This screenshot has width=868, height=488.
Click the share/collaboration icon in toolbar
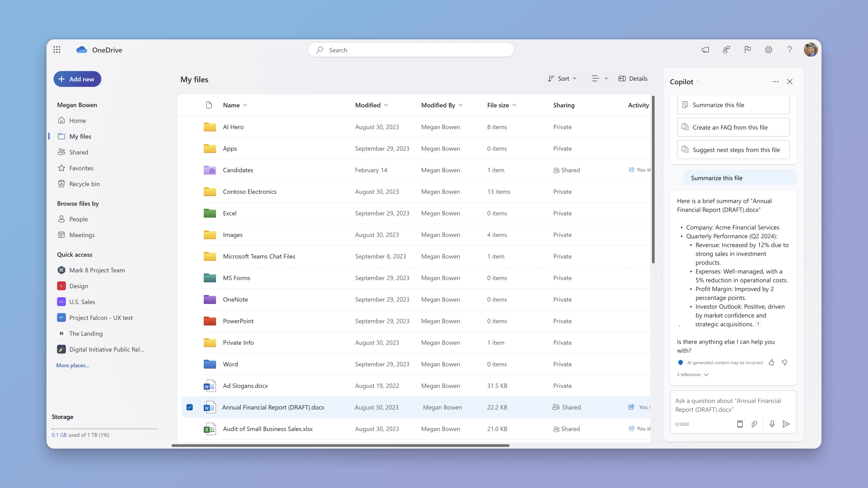tap(726, 49)
